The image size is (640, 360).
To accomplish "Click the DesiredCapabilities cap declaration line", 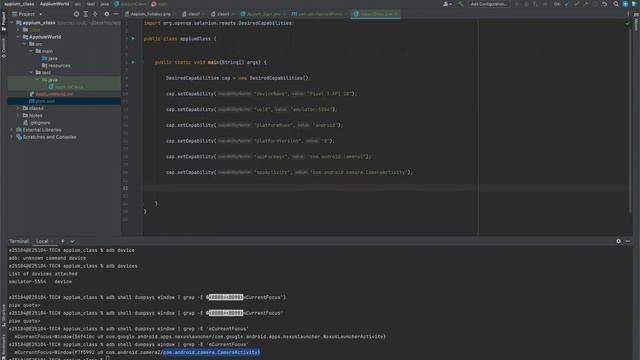I will coord(238,78).
